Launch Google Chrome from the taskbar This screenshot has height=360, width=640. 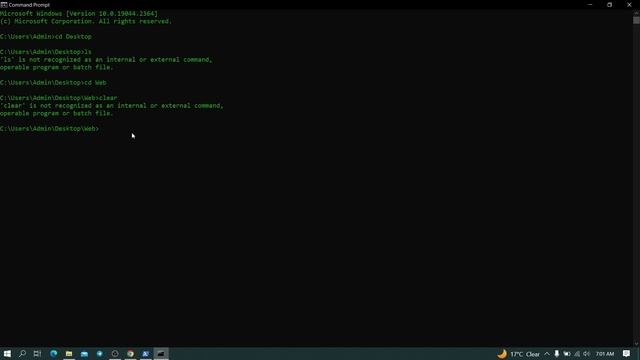click(131, 353)
